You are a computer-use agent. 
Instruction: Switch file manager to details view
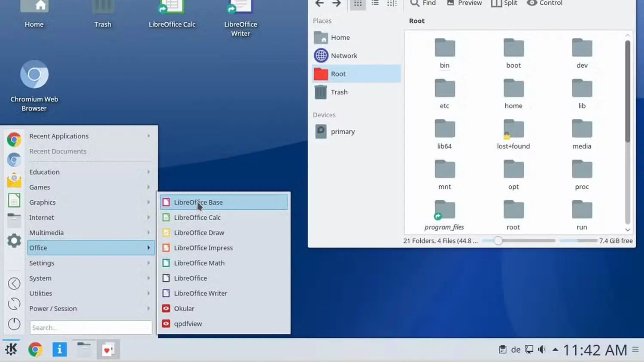(x=392, y=3)
